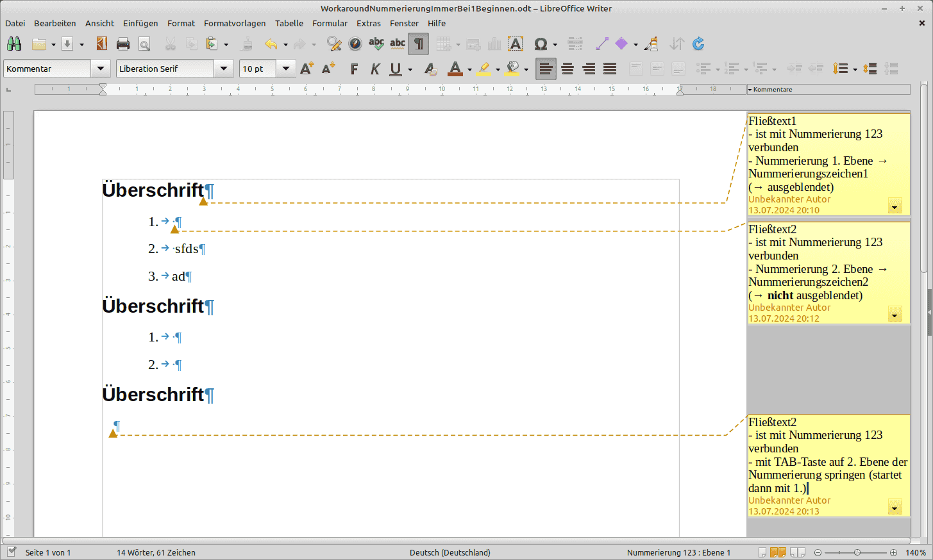Screen dimensions: 933x560
Task: Export directly as PDF icon
Action: pyautogui.click(x=101, y=44)
